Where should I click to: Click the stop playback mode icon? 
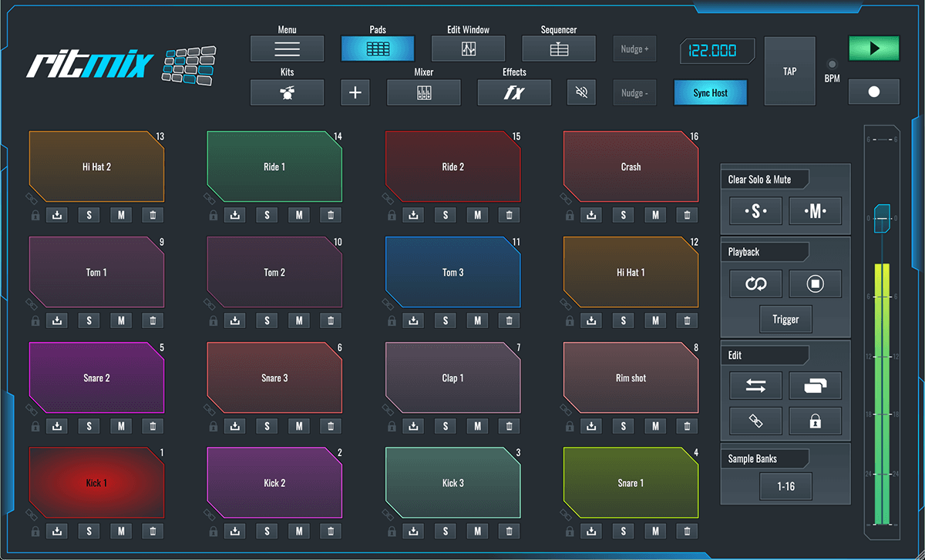click(816, 284)
